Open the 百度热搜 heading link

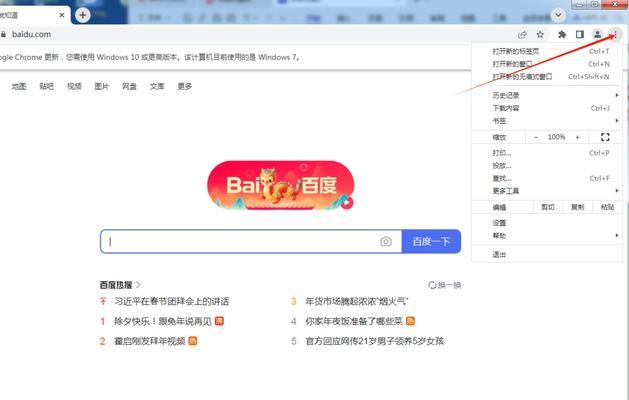[120, 285]
